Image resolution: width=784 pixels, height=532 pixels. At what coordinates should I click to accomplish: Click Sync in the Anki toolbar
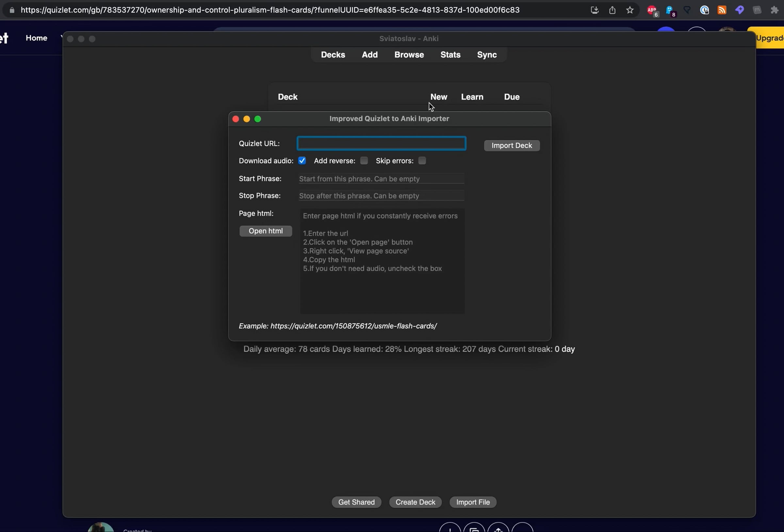point(487,55)
